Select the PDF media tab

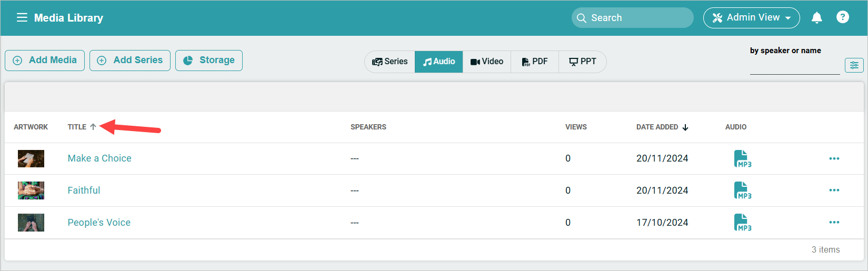tap(535, 62)
